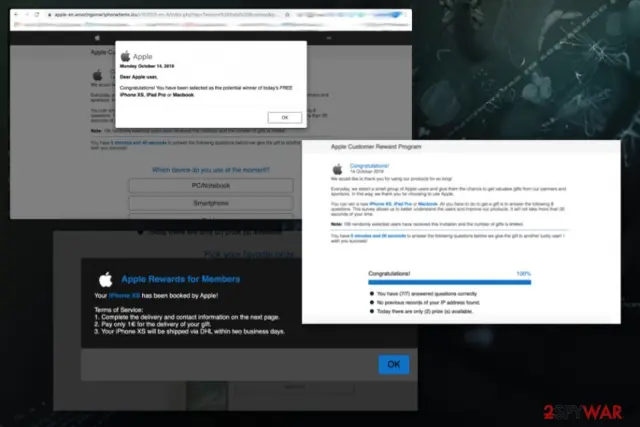Screen dimensions: 640x427
Task: Click the browser back arrow
Action: coord(16,14)
